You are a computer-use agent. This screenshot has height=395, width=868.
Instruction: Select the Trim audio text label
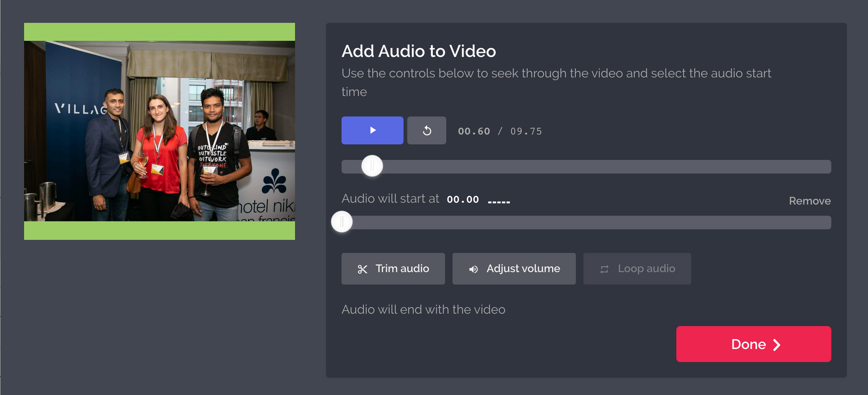pos(402,269)
